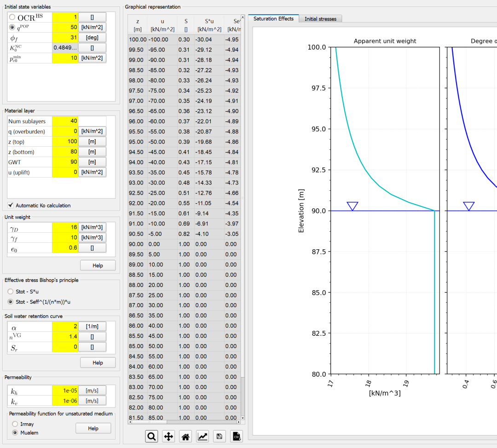
Task: Select the pan arrows tool
Action: (x=168, y=437)
